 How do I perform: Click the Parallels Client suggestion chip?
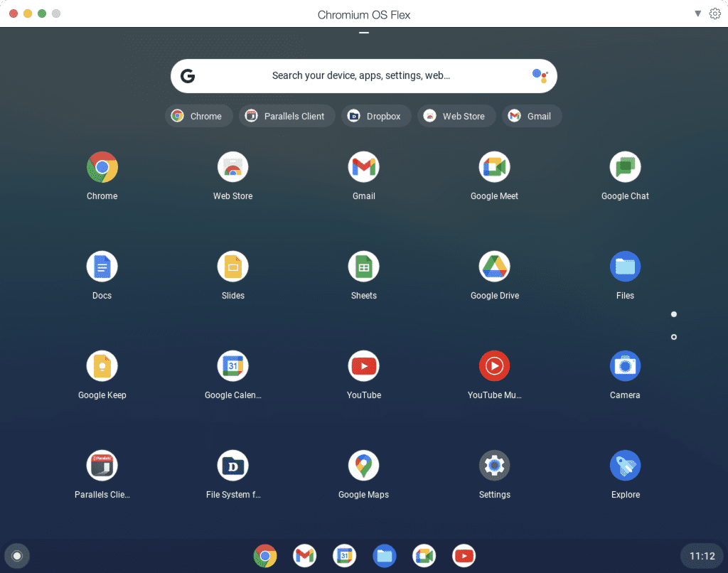tap(287, 115)
